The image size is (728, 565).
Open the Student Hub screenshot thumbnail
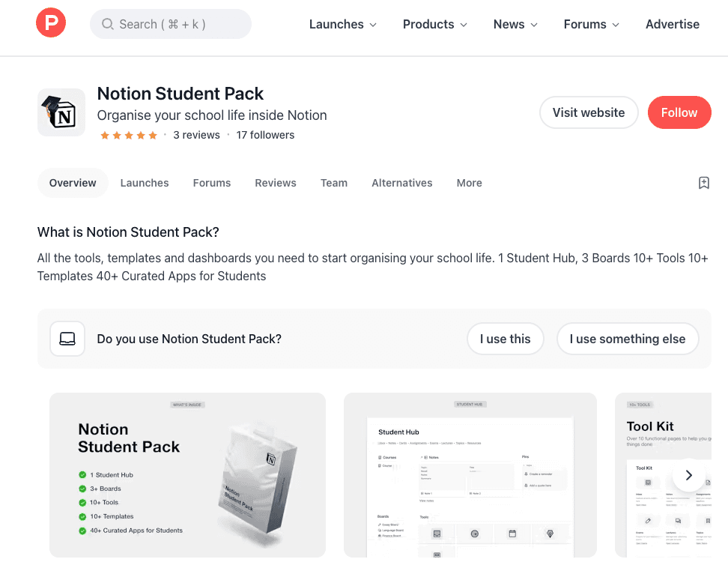pyautogui.click(x=470, y=475)
